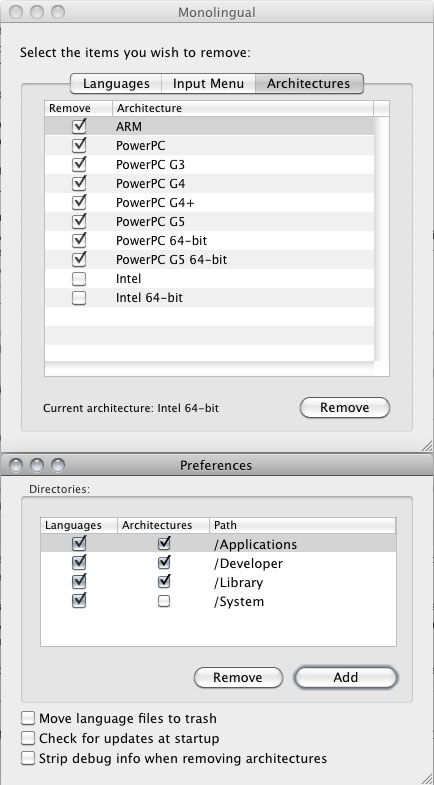
Task: Click the Remove column header
Action: point(78,108)
